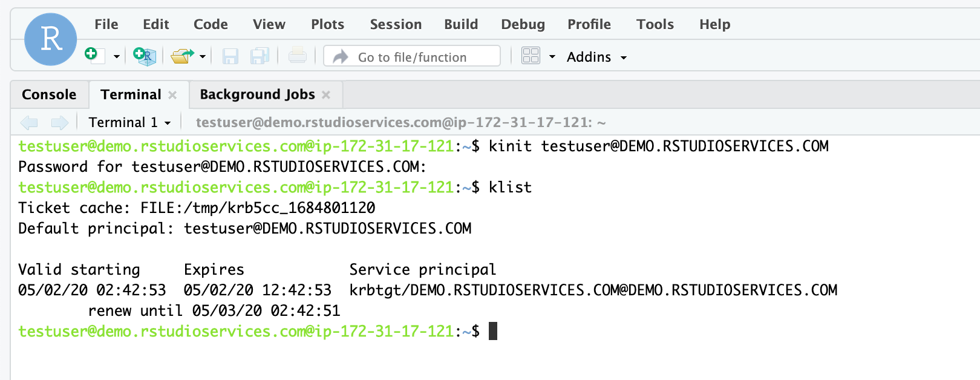
Task: Save the current document
Action: [x=230, y=56]
